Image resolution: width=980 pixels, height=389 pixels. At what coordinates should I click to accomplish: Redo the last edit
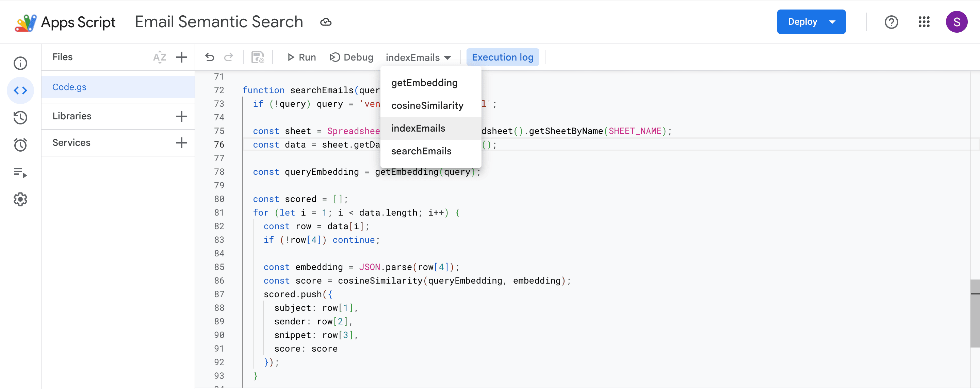tap(228, 57)
